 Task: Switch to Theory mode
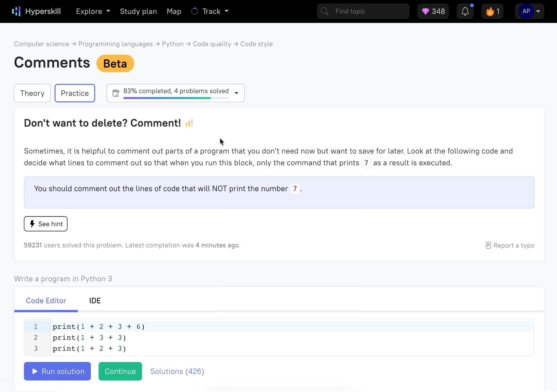(32, 93)
